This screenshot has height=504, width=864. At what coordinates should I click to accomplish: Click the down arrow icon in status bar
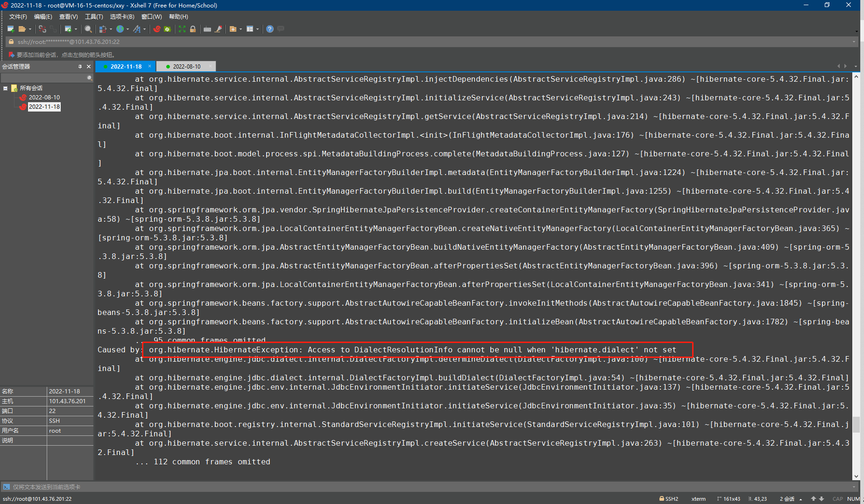click(x=822, y=499)
